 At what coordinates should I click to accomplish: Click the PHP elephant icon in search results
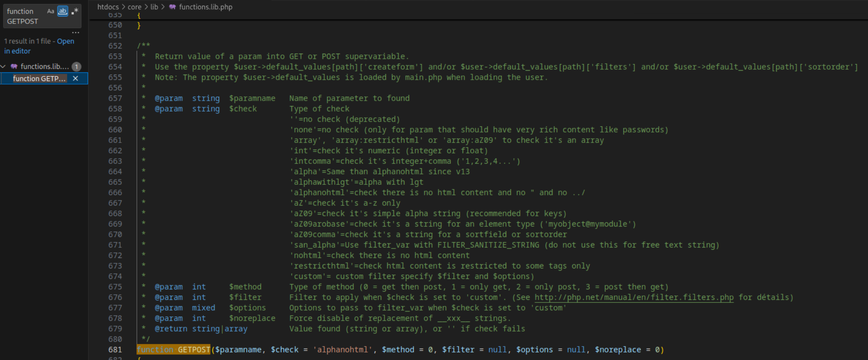pos(14,67)
